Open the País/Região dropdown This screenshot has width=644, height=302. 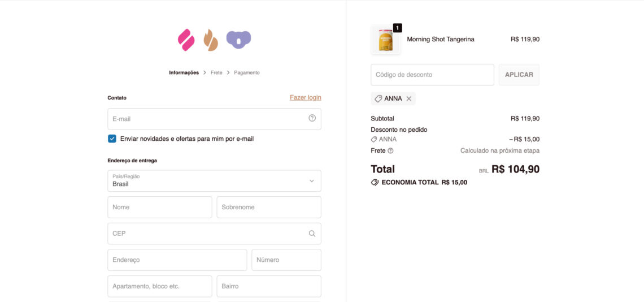tap(215, 180)
